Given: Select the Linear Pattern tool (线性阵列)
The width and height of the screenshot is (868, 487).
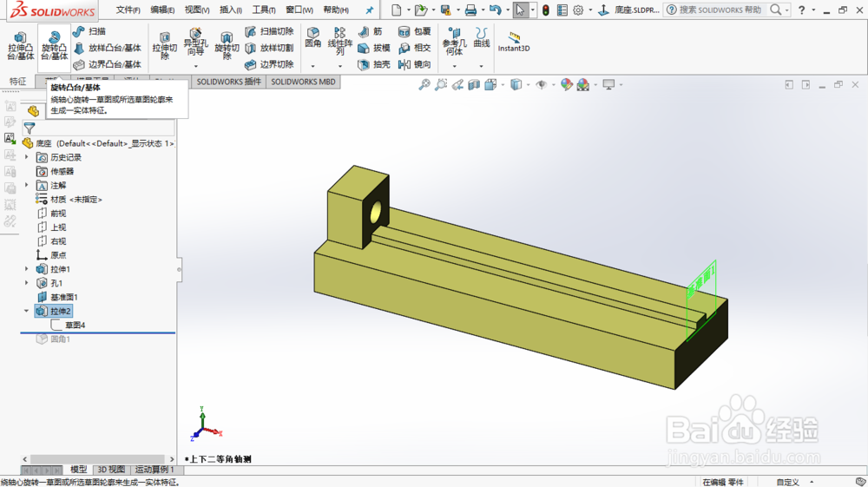Looking at the screenshot, I should point(340,42).
